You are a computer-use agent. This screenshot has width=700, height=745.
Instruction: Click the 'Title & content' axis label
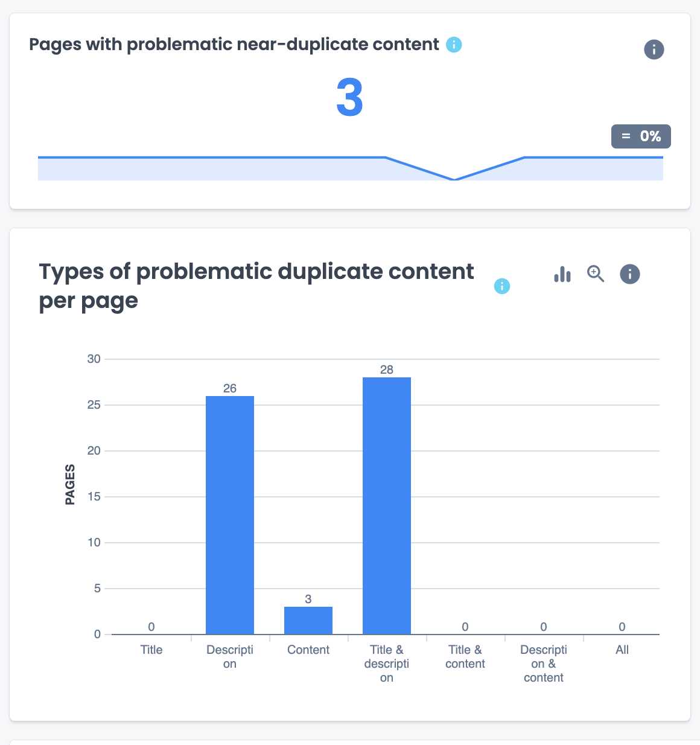pos(465,656)
